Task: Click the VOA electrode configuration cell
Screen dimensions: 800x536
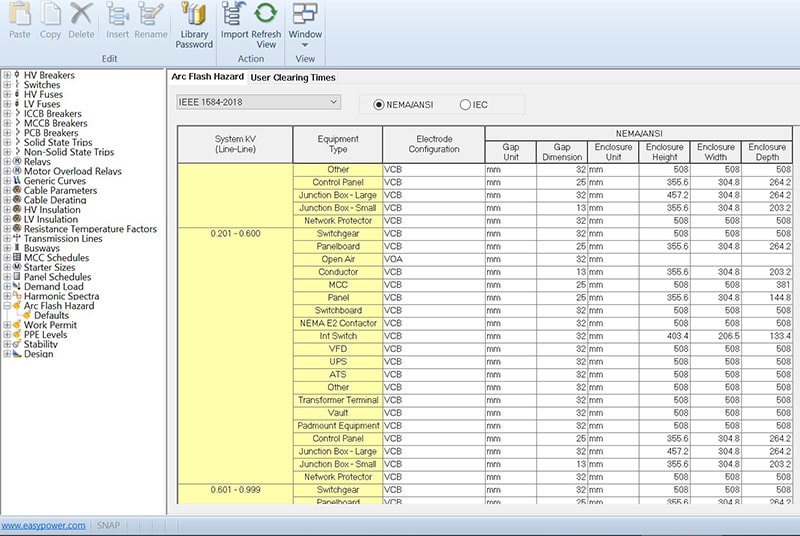Action: [x=434, y=259]
